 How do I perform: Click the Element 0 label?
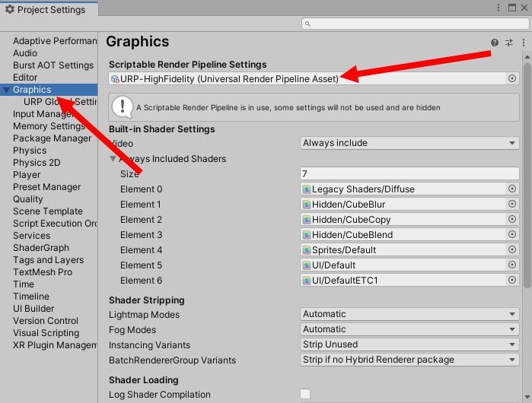click(141, 189)
